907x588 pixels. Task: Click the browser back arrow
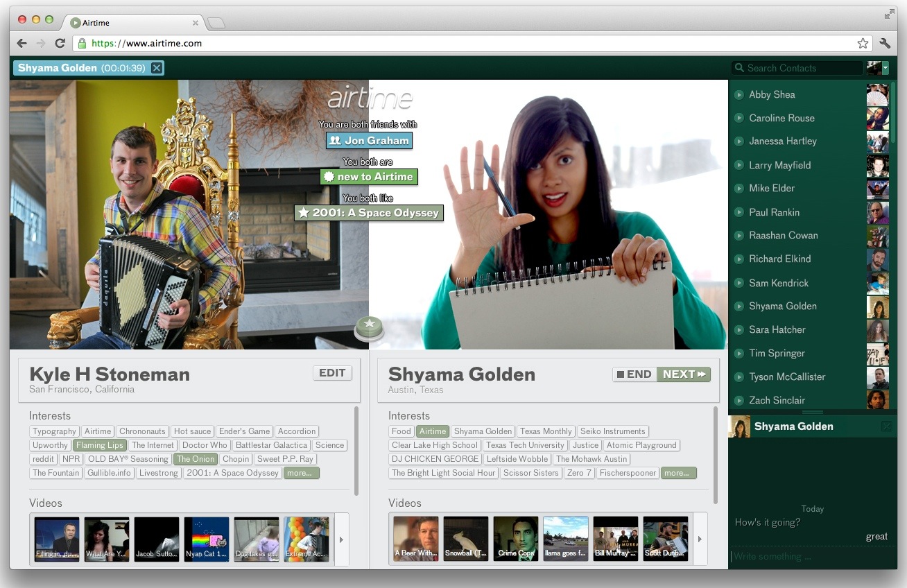click(x=21, y=43)
